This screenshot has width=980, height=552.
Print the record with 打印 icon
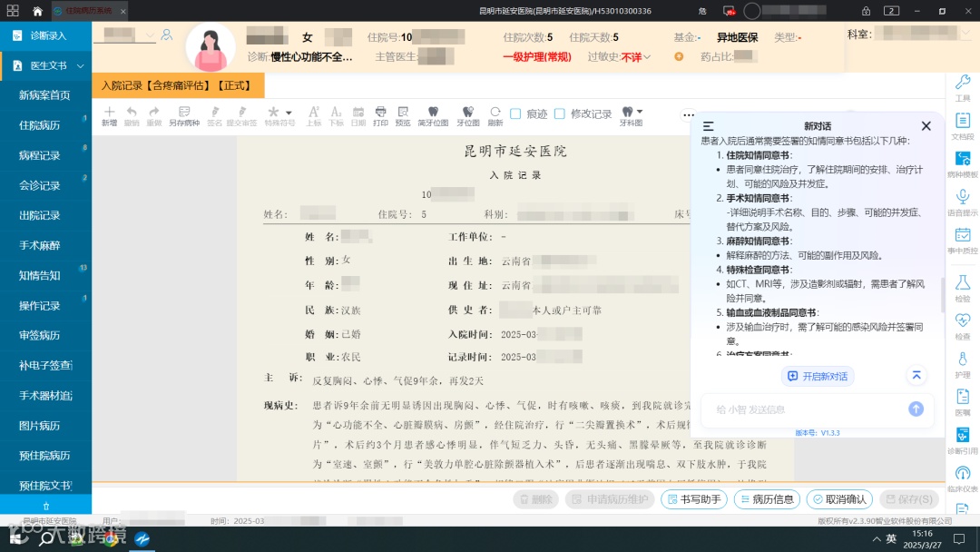[x=380, y=112]
